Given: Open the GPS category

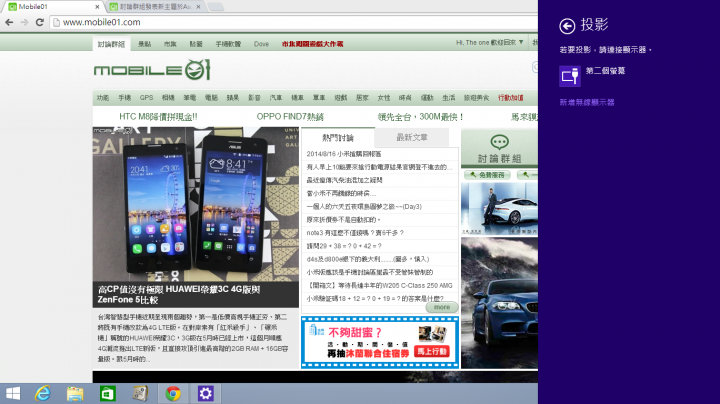Looking at the screenshot, I should pos(146,98).
